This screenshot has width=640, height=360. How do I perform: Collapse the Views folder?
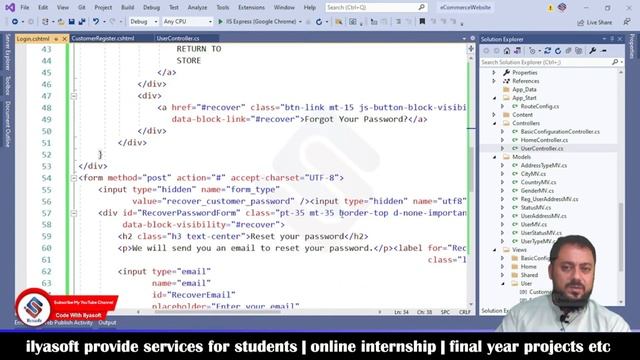pyautogui.click(x=494, y=250)
